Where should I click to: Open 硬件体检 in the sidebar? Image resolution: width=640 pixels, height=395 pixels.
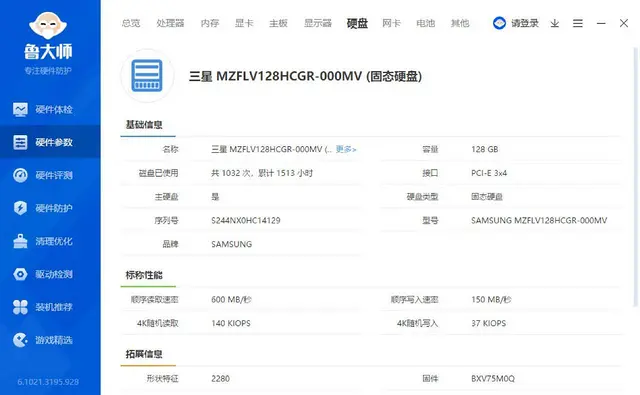point(50,109)
